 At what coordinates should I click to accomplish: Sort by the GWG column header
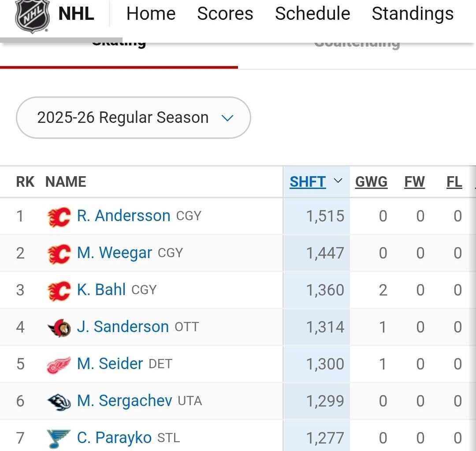(371, 181)
